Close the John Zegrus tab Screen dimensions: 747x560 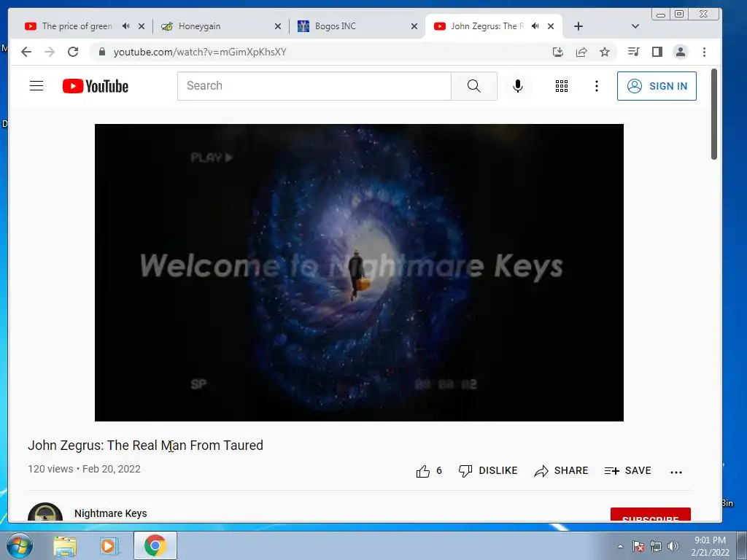[x=551, y=27]
